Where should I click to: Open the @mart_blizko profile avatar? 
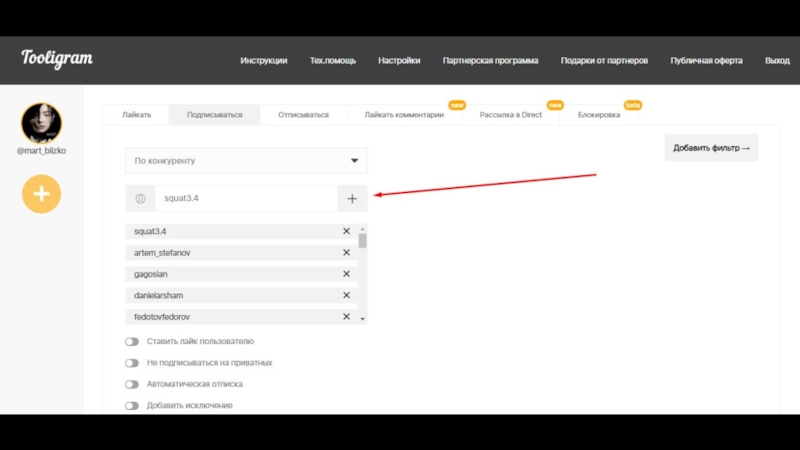pos(41,123)
